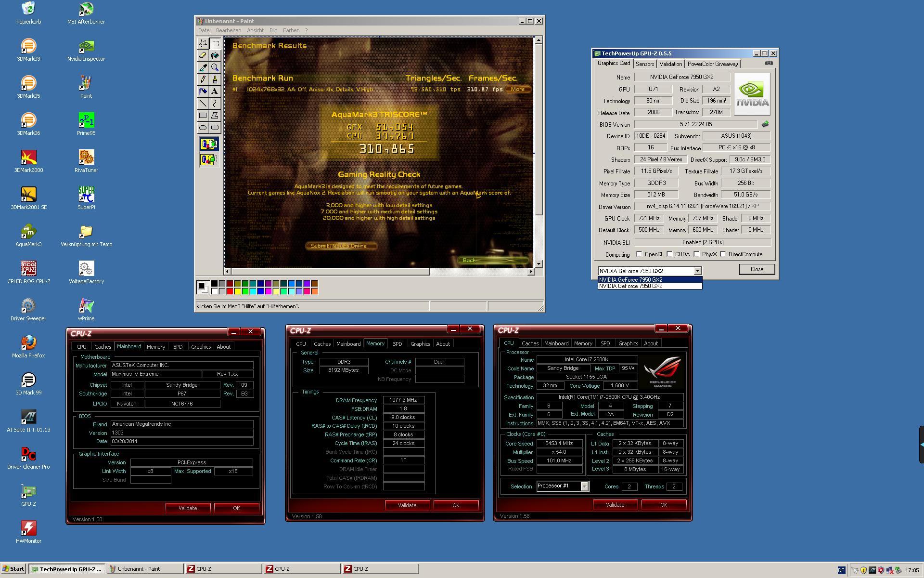924x578 pixels.
Task: Open the Ansicht menu in Paint
Action: tap(255, 30)
